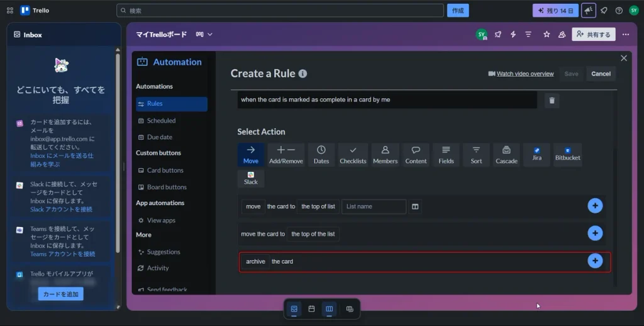The width and height of the screenshot is (644, 326).
Task: Open the top of list position dropdown
Action: tap(318, 206)
